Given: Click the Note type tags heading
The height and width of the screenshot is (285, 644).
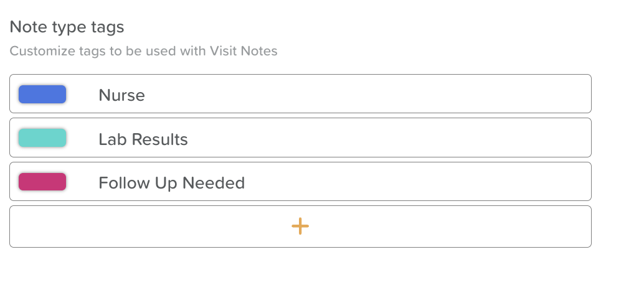Looking at the screenshot, I should [67, 27].
